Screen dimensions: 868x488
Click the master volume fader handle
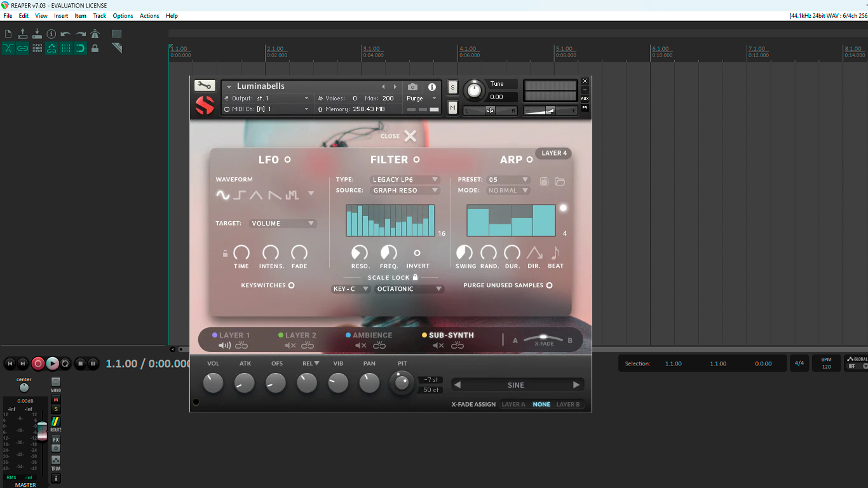42,431
